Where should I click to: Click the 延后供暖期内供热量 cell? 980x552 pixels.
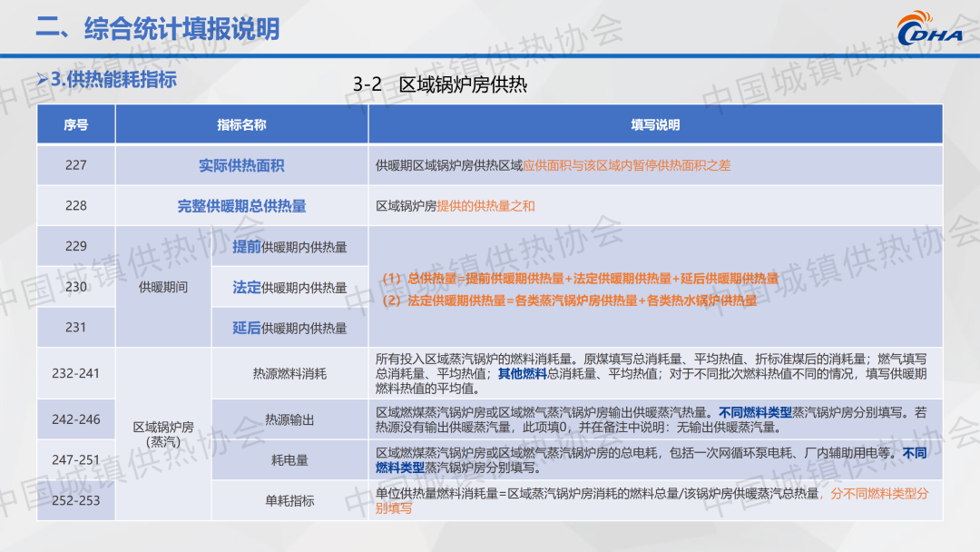[289, 328]
